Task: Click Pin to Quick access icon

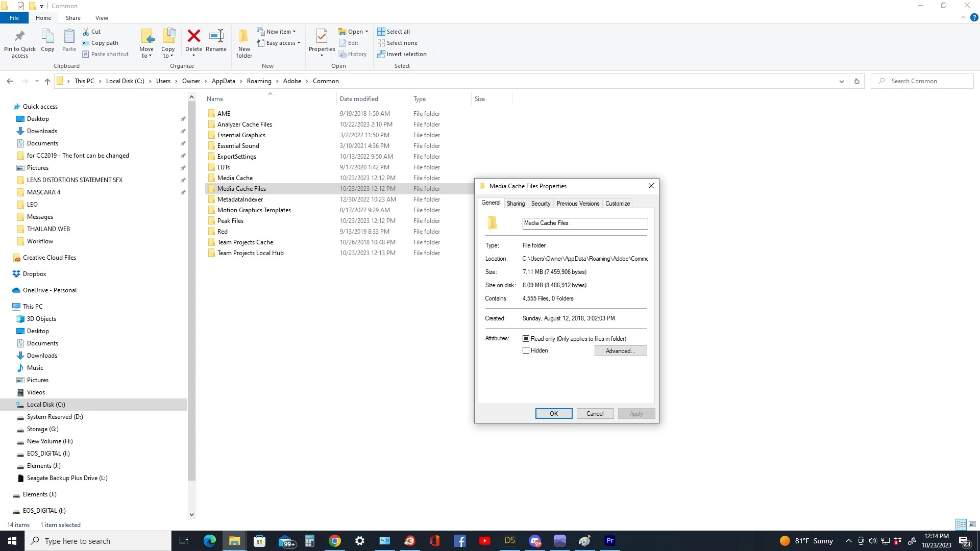Action: pyautogui.click(x=20, y=36)
